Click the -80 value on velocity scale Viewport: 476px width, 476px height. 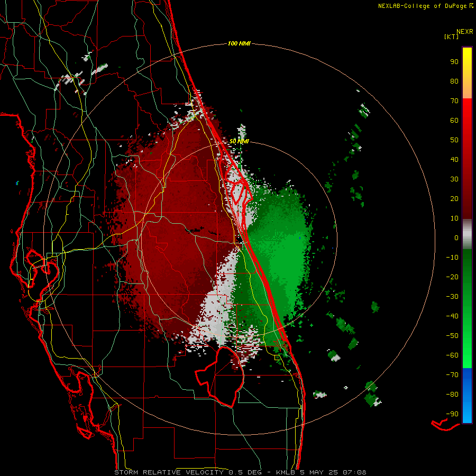pyautogui.click(x=452, y=395)
